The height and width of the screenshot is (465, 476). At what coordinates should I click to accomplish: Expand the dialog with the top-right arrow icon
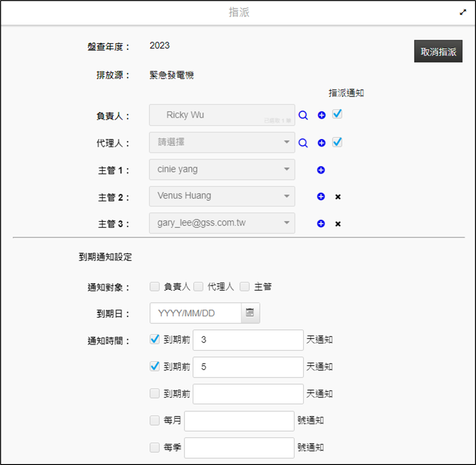tap(463, 13)
